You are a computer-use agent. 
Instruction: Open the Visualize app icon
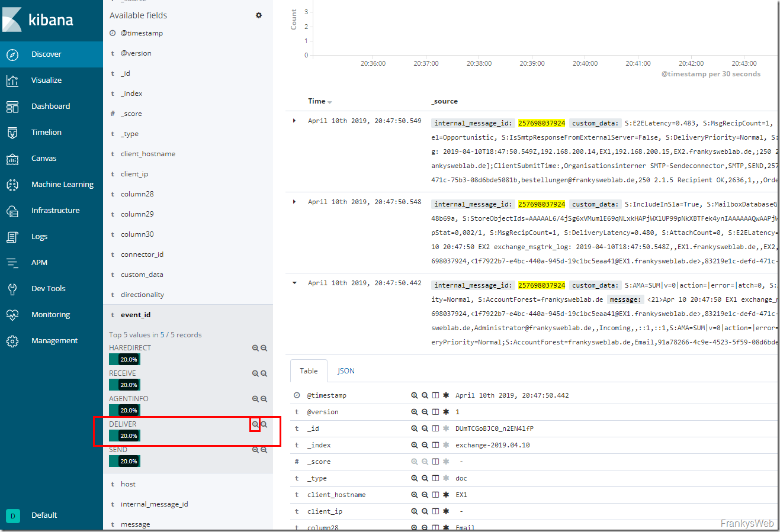coord(12,80)
